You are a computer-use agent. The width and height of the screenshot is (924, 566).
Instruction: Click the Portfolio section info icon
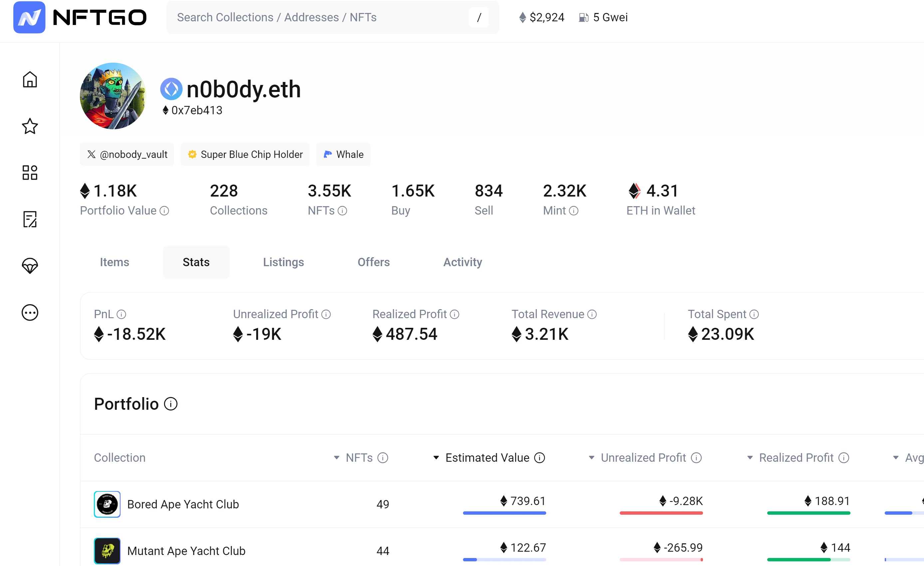pyautogui.click(x=171, y=404)
